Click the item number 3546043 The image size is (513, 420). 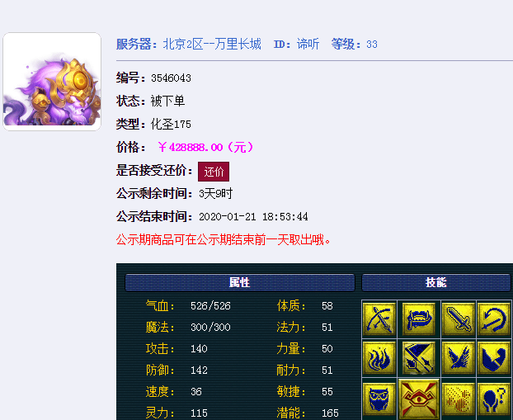[171, 78]
